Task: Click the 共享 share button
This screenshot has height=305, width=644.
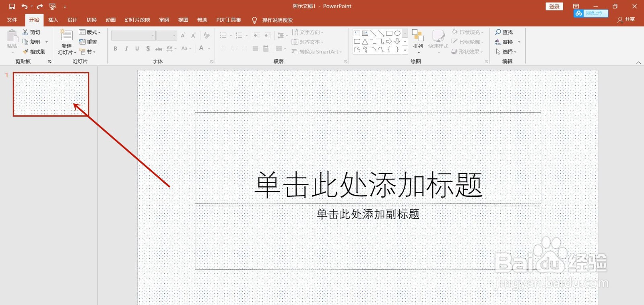Action: click(626, 20)
